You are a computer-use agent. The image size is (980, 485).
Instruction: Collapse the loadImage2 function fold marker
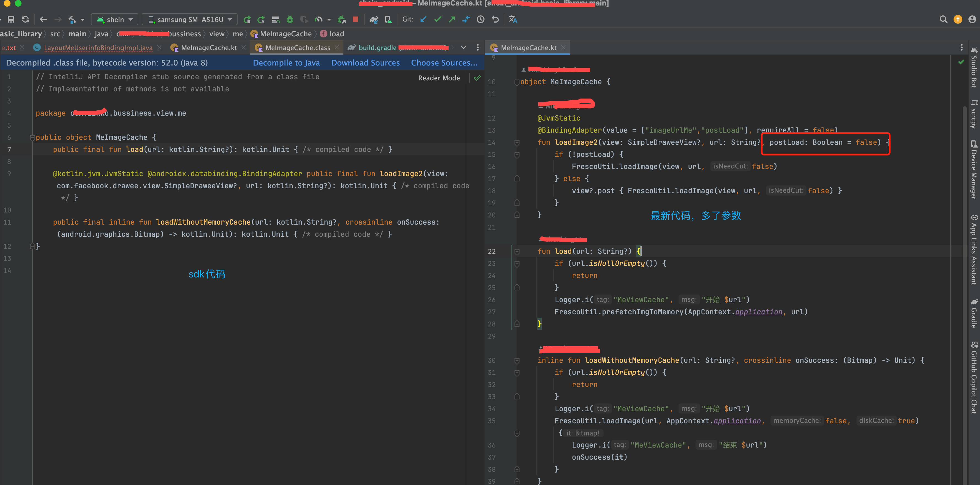[x=517, y=143]
